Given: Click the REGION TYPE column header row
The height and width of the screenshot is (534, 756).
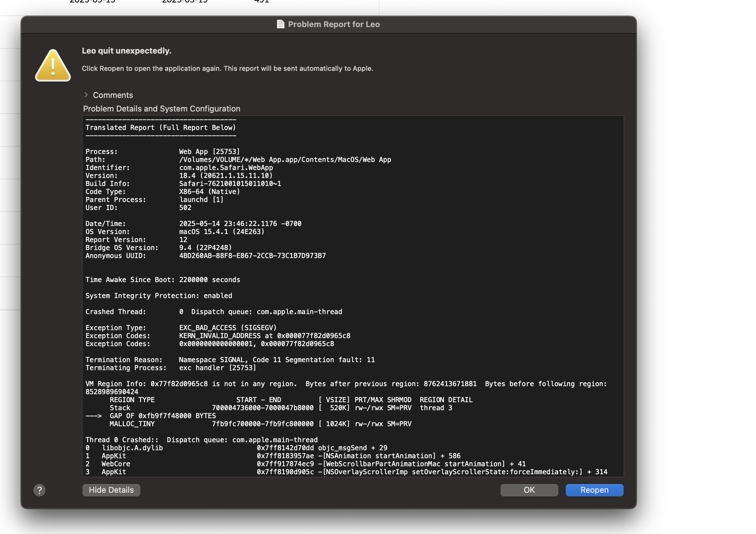Looking at the screenshot, I should point(291,400).
